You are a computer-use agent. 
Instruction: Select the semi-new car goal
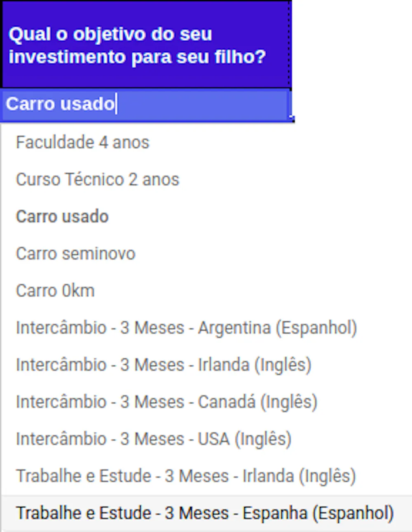[x=75, y=254]
